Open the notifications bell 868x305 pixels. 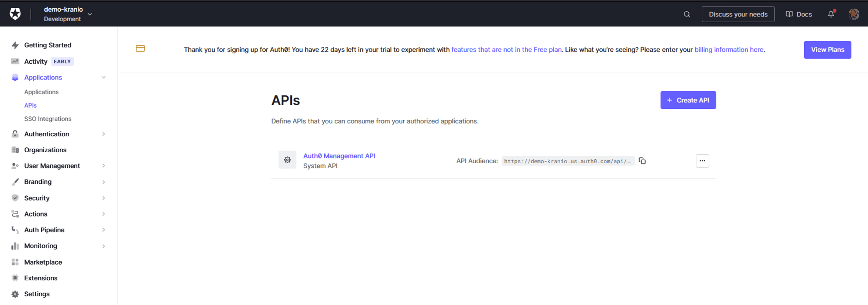[831, 14]
